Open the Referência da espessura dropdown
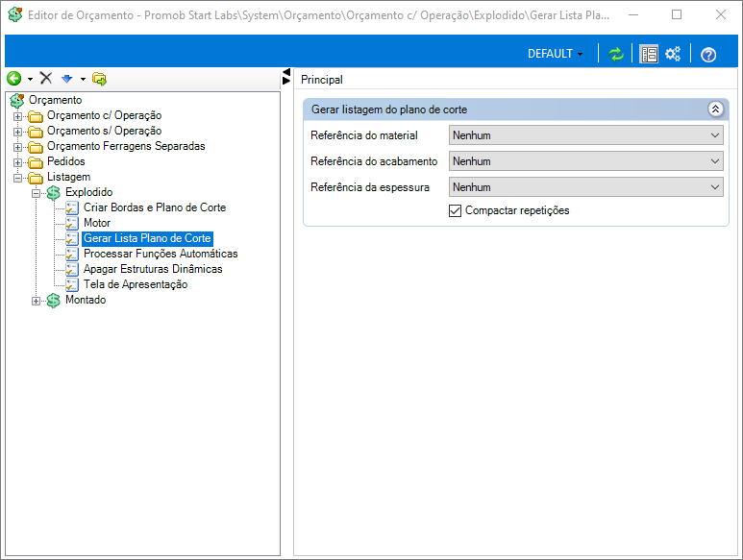The image size is (743, 560). (585, 187)
